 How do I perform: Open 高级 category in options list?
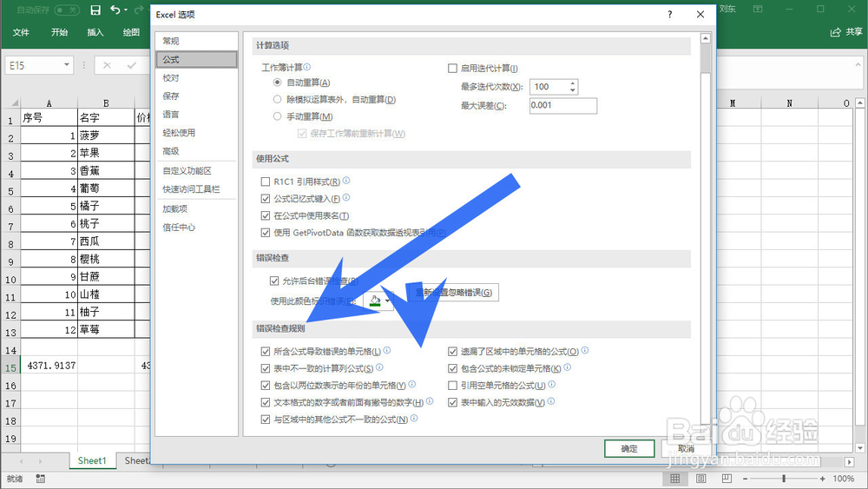pos(196,151)
